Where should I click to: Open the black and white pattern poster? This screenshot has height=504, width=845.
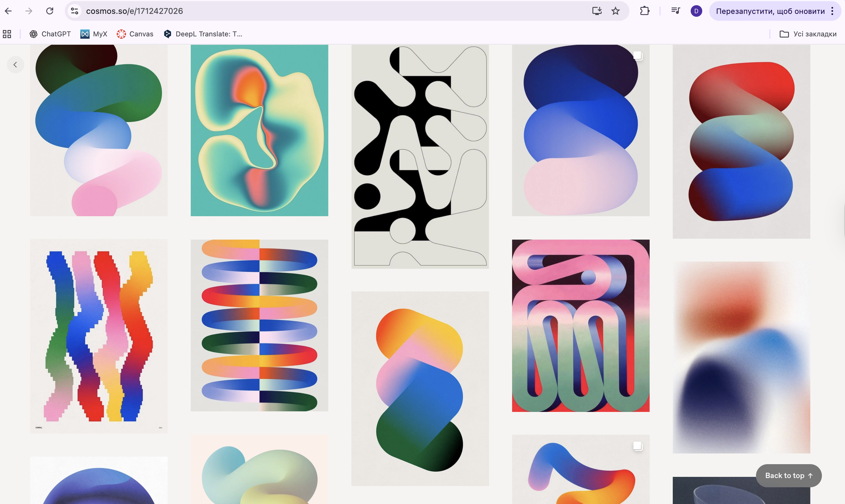tap(420, 156)
